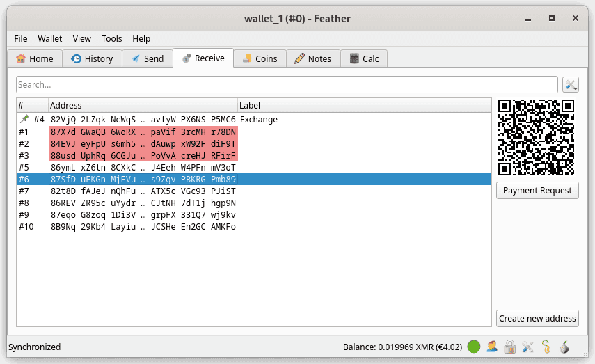Viewport: 595px width, 364px height.
Task: Click the pinned icon on address #4
Action: coord(24,120)
